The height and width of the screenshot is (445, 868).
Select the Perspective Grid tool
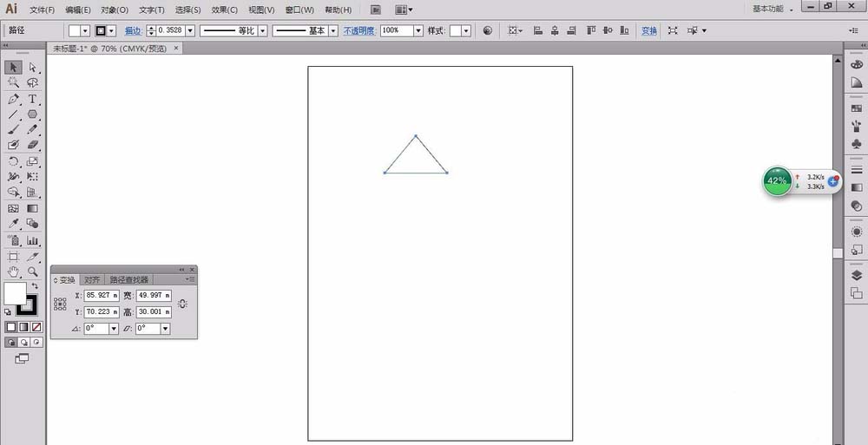pos(33,192)
